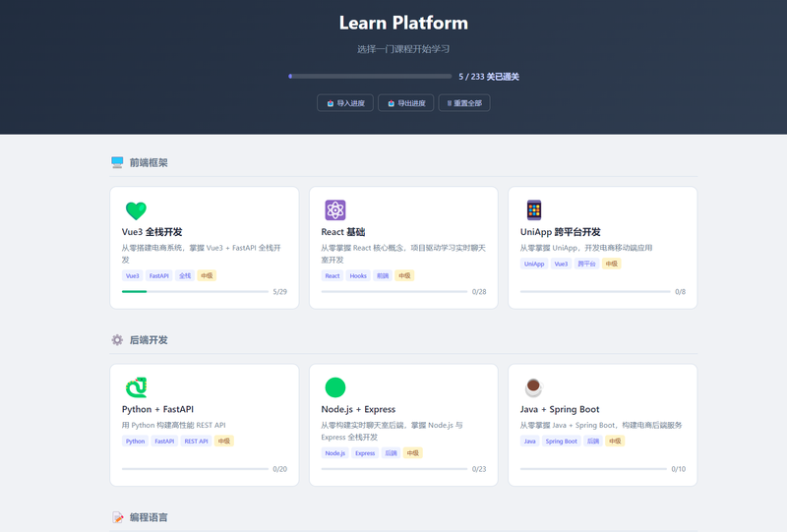Open the Vue3 全栈开发 course title
This screenshot has width=787, height=532.
coord(152,232)
